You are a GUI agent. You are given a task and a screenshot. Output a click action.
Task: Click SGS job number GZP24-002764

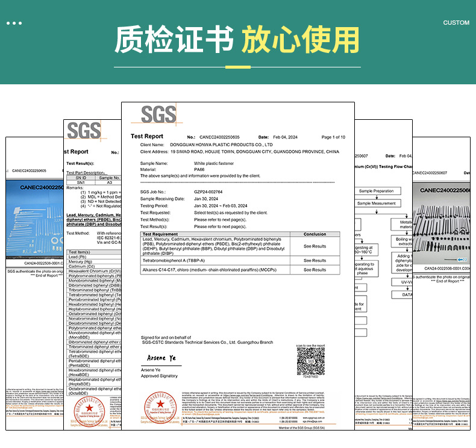pyautogui.click(x=208, y=191)
